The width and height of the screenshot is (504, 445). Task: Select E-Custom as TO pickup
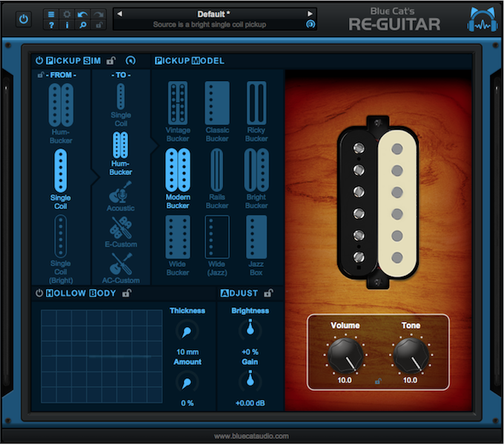(121, 232)
